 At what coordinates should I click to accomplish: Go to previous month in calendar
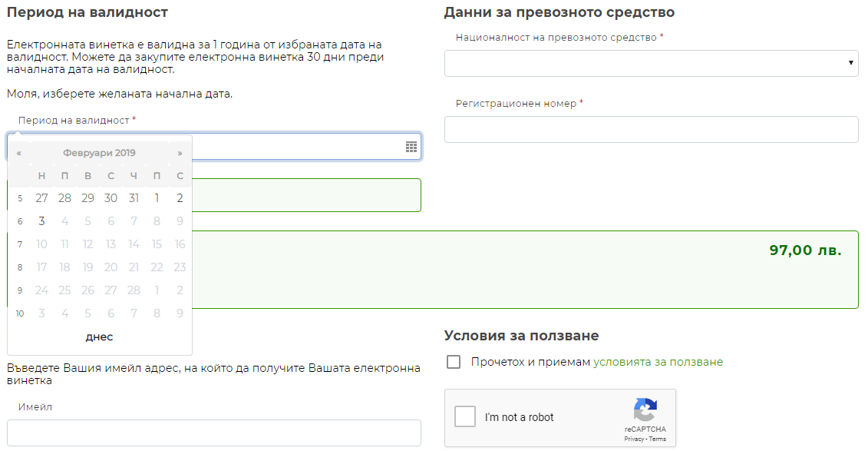(x=19, y=153)
